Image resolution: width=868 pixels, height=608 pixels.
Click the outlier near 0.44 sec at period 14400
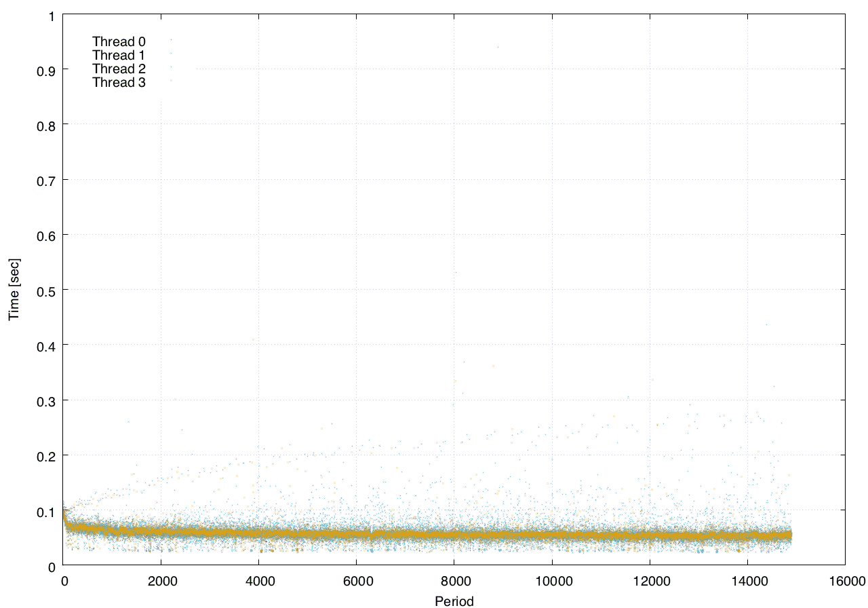[766, 324]
